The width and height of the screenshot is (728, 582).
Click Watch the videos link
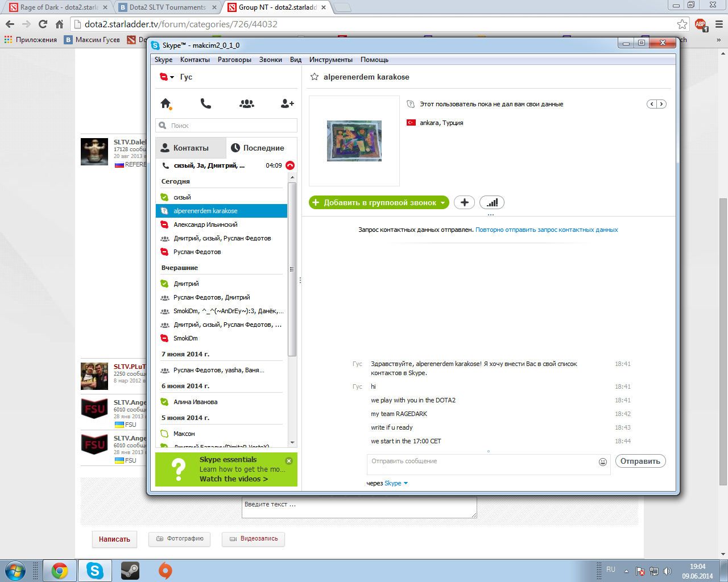pos(234,479)
